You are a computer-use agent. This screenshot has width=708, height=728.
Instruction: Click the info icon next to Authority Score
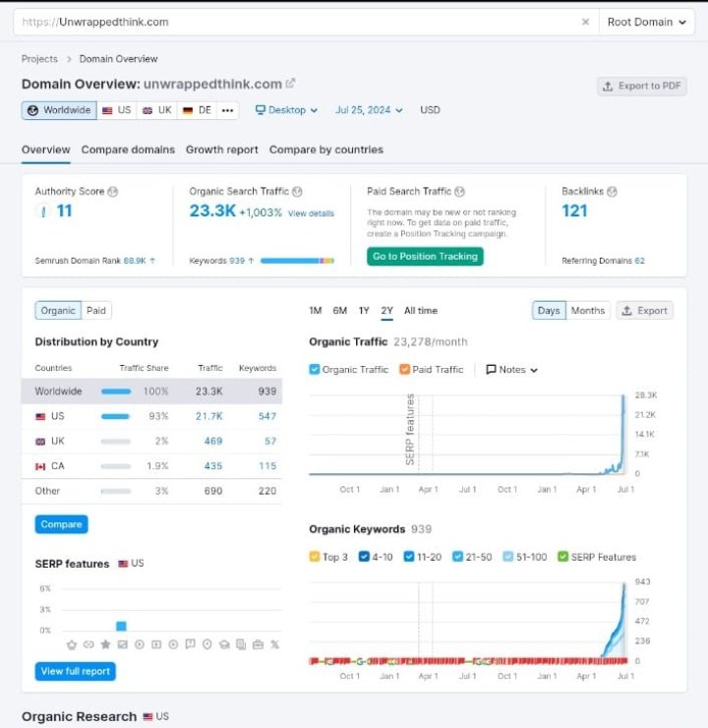(113, 191)
